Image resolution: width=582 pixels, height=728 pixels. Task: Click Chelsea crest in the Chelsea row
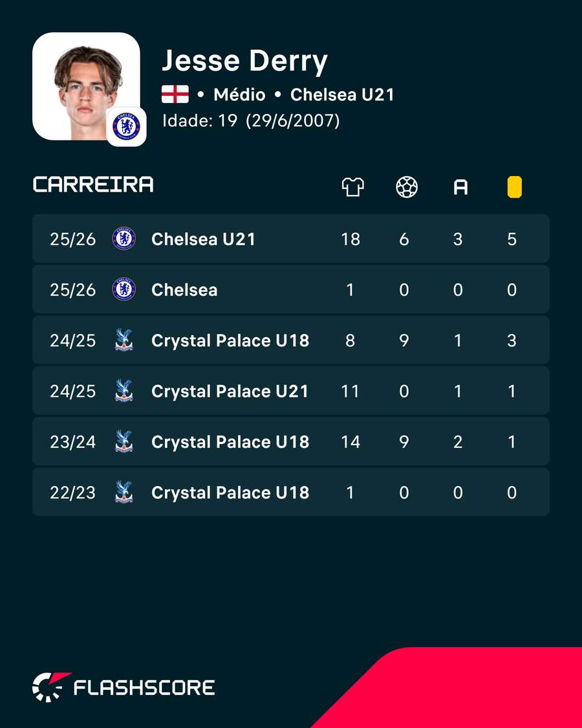click(x=124, y=289)
